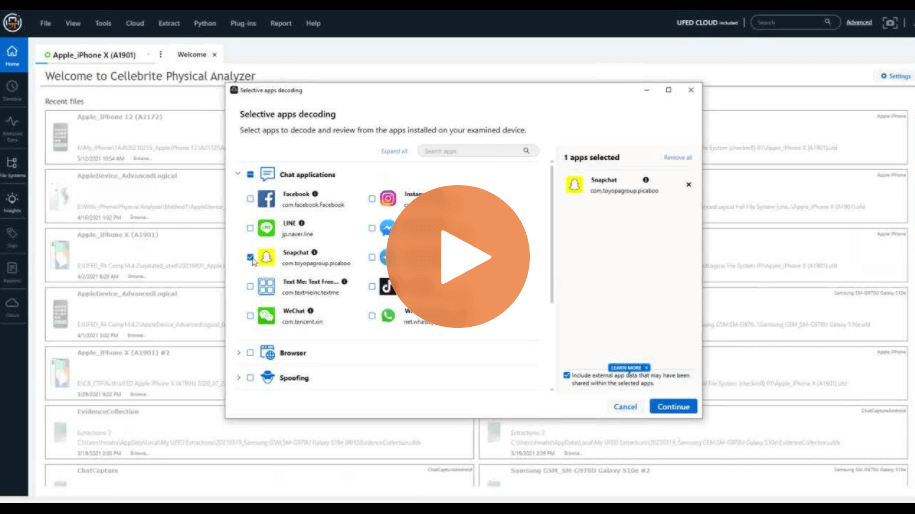Screen dimensions: 915x514
Task: Click the magnifier in the top search box
Action: [827, 22]
